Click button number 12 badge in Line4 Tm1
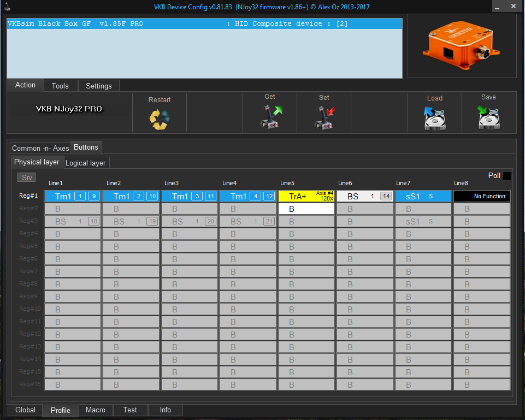525x420 pixels. 269,196
